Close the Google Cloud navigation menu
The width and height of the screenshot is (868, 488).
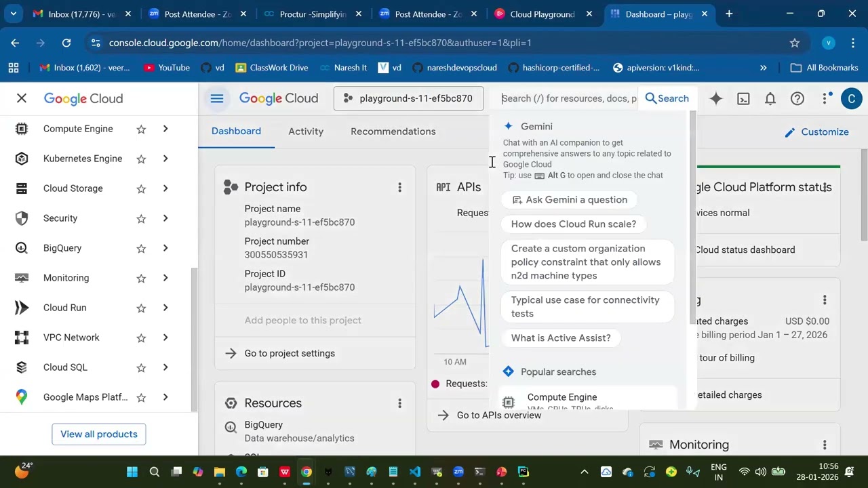22,99
